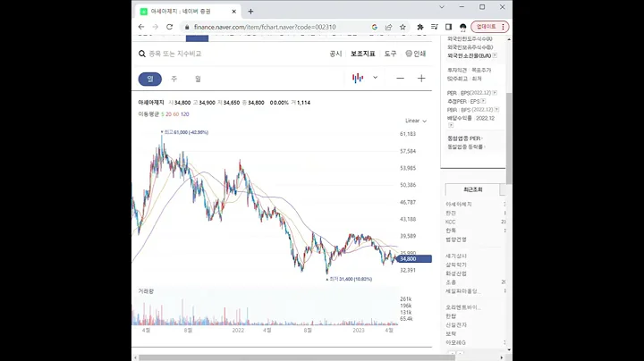Open 조흥 in recent list

coord(451,282)
